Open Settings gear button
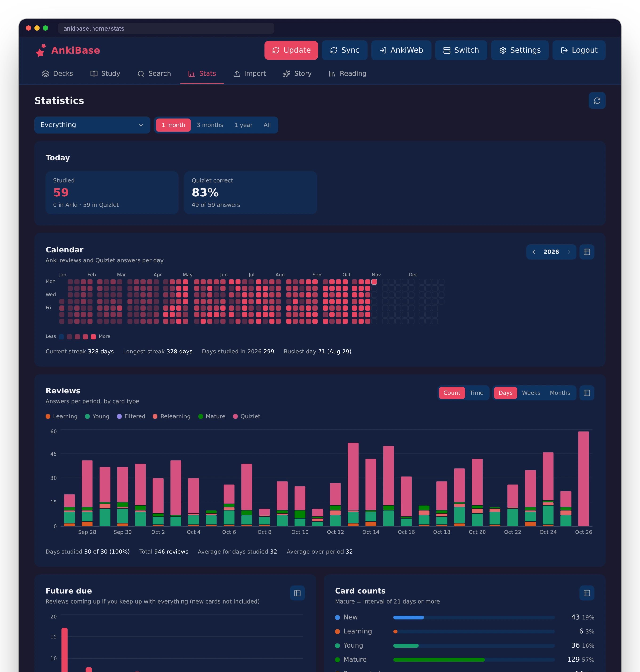640x672 pixels. [x=520, y=50]
